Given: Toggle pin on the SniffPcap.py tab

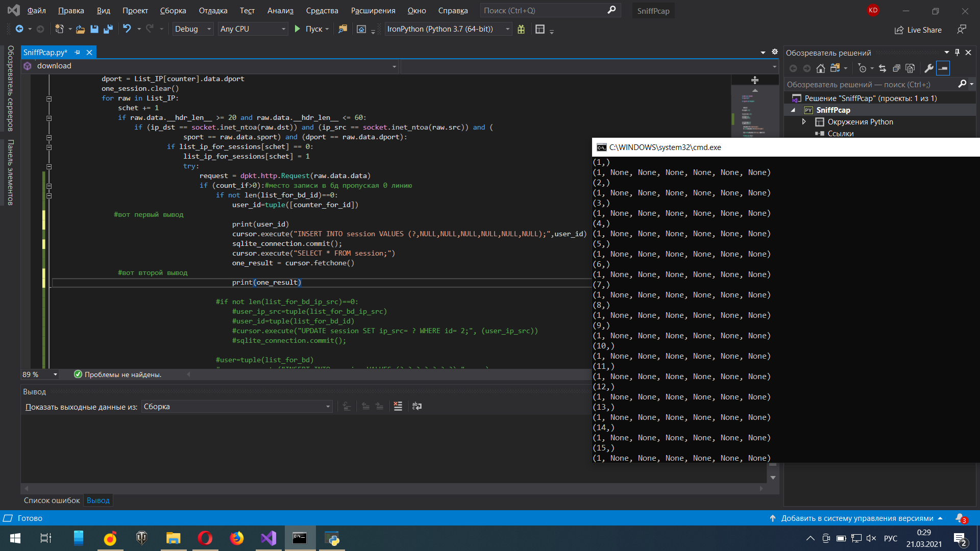Looking at the screenshot, I should pyautogui.click(x=78, y=53).
